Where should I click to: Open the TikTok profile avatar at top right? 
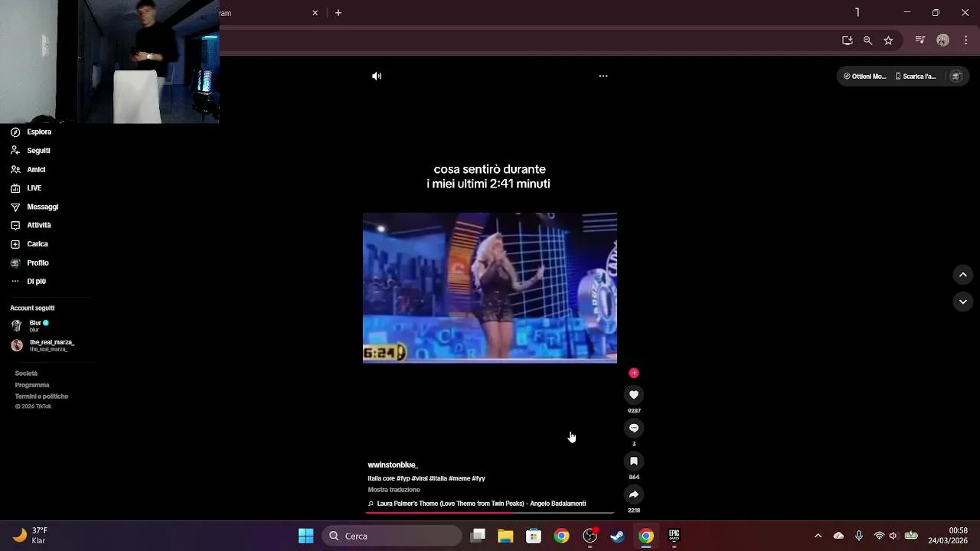click(955, 77)
